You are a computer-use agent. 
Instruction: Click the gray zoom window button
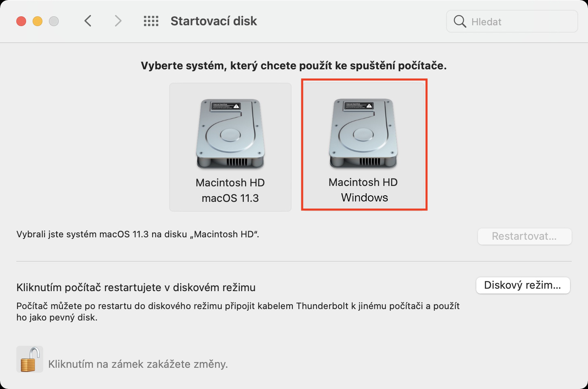coord(54,21)
